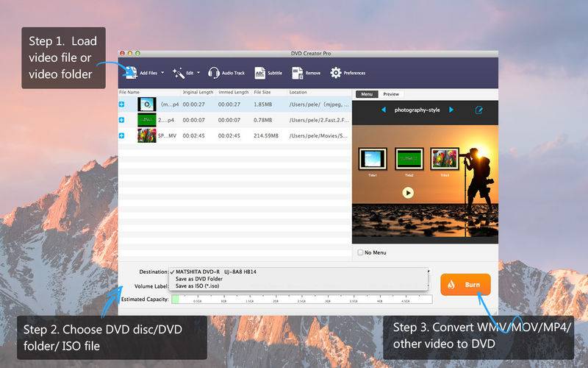The image size is (588, 368).
Task: Expand the Edit dropdown arrow
Action: [x=198, y=72]
